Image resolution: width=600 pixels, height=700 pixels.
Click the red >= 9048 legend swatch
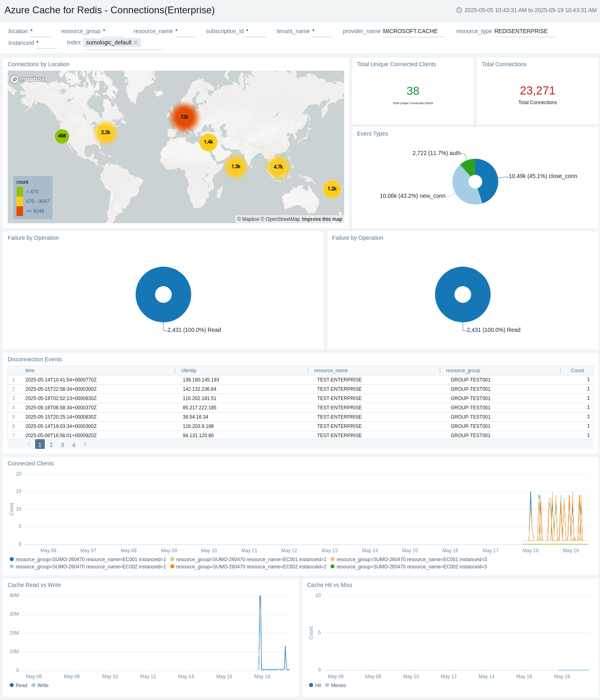pyautogui.click(x=20, y=211)
